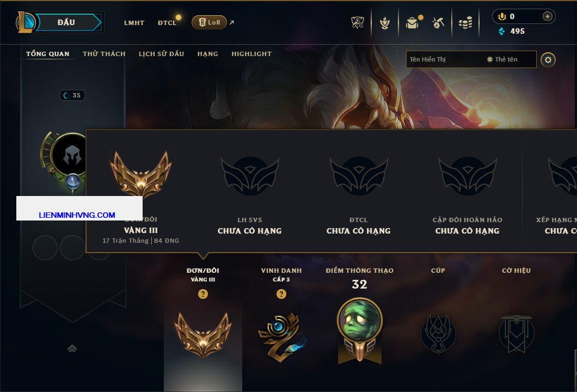The width and height of the screenshot is (577, 392).
Task: Open the LỊCH SỬ ĐẤU tab
Action: coord(161,54)
